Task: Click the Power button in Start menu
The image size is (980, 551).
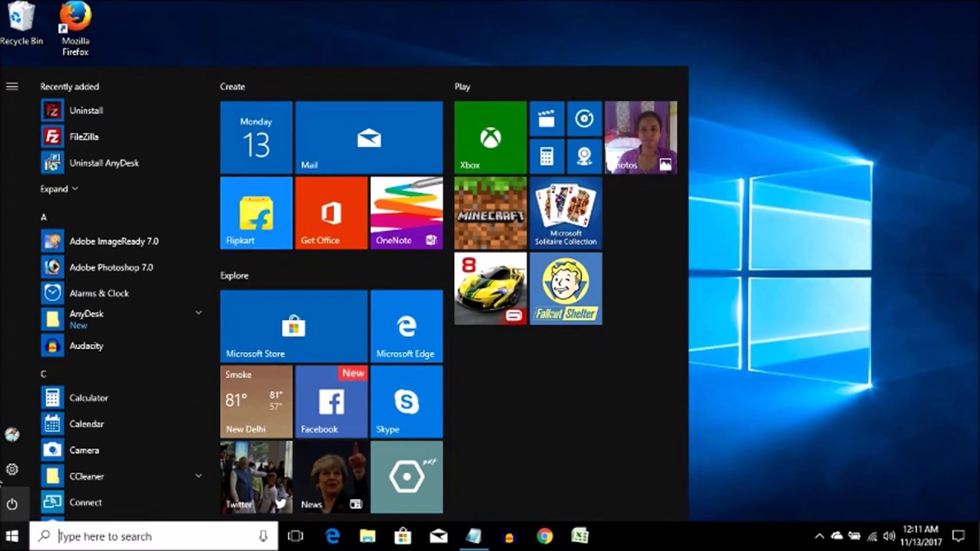Action: pyautogui.click(x=12, y=504)
